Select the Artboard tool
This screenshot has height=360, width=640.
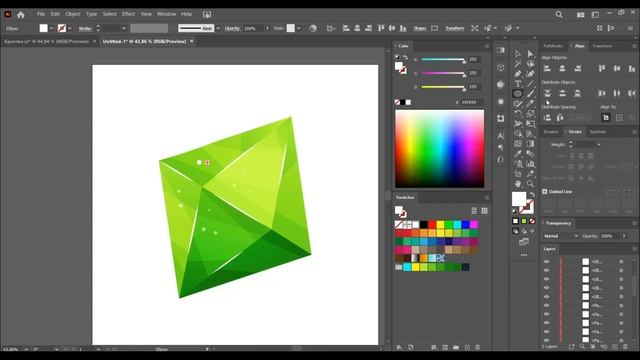click(518, 173)
